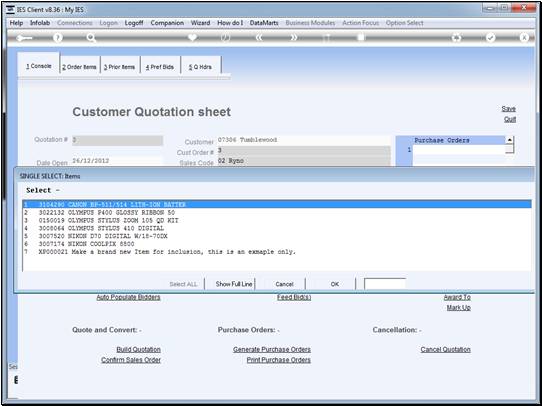The width and height of the screenshot is (542, 406).
Task: Click the double left arrow icon
Action: coord(259,38)
